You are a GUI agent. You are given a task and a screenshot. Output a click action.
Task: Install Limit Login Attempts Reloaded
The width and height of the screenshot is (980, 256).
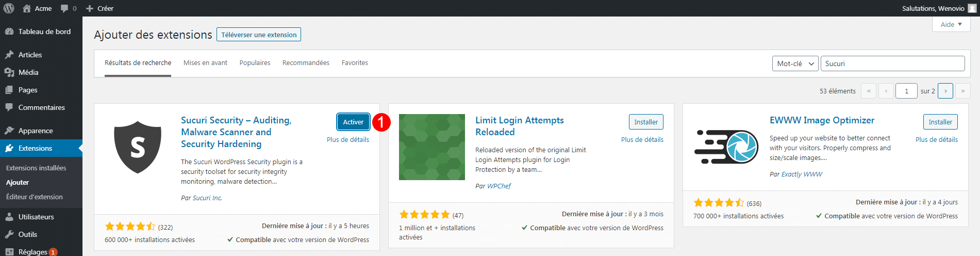pos(646,122)
